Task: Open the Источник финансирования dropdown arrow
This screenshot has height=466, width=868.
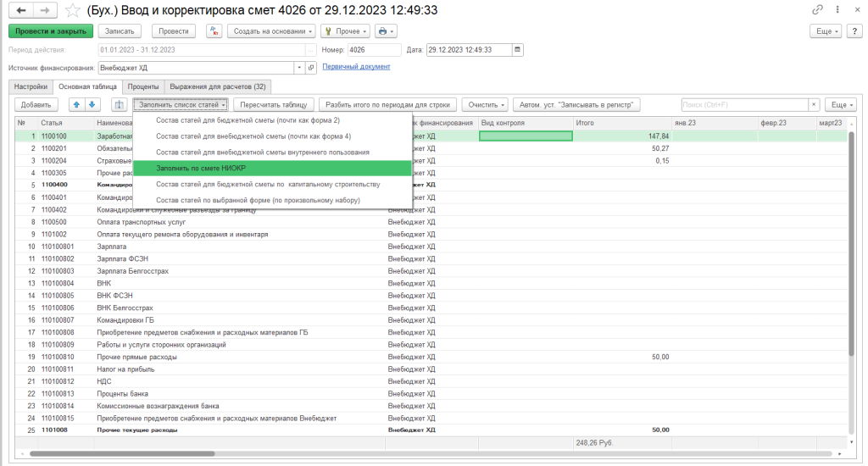Action: tap(298, 67)
